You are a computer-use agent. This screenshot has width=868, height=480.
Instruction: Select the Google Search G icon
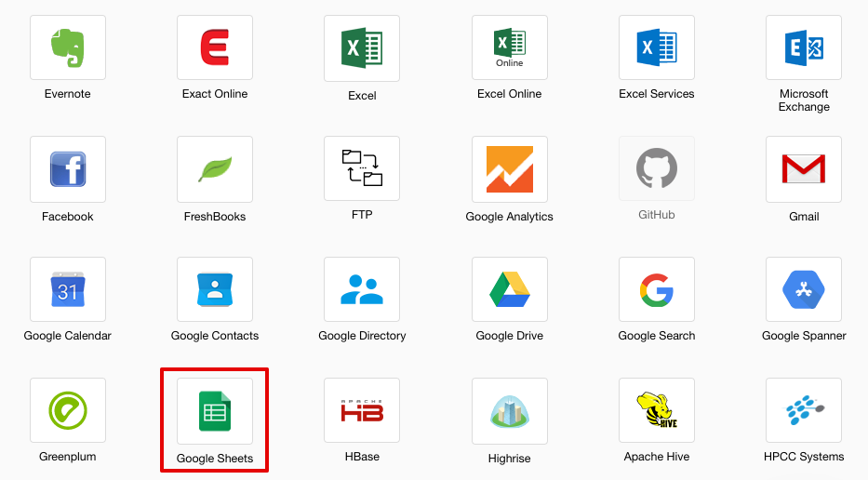(x=657, y=289)
